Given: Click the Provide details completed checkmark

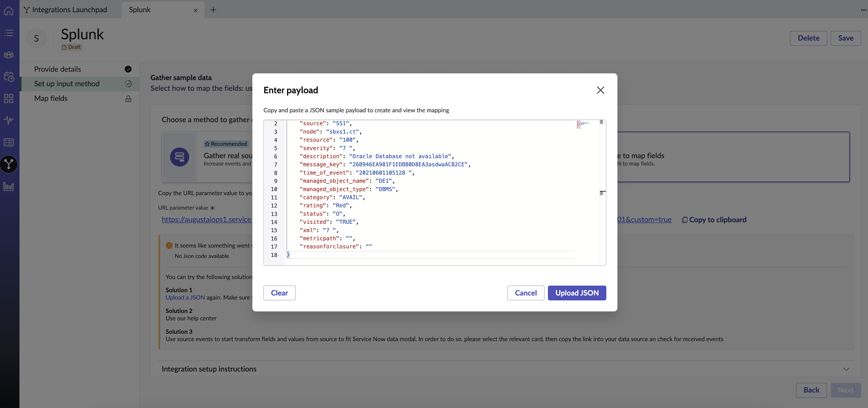Looking at the screenshot, I should 128,69.
